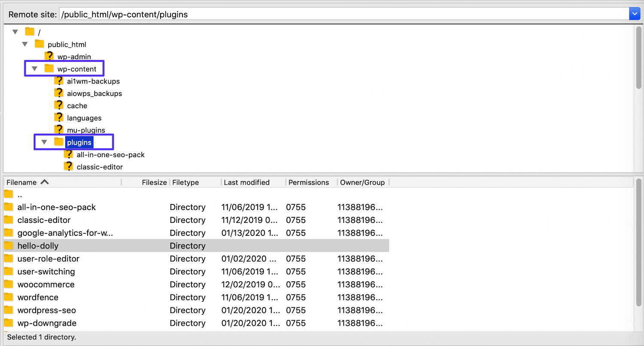Select the classic-editor question mark icon
644x346 pixels.
pyautogui.click(x=69, y=167)
